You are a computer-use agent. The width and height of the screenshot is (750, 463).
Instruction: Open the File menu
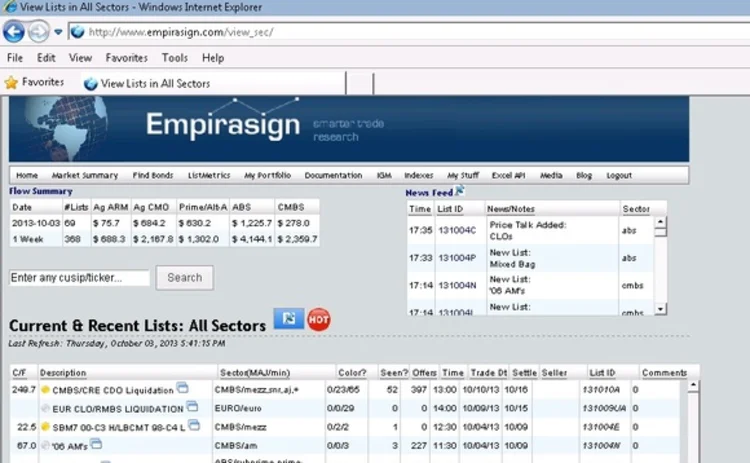click(x=15, y=58)
